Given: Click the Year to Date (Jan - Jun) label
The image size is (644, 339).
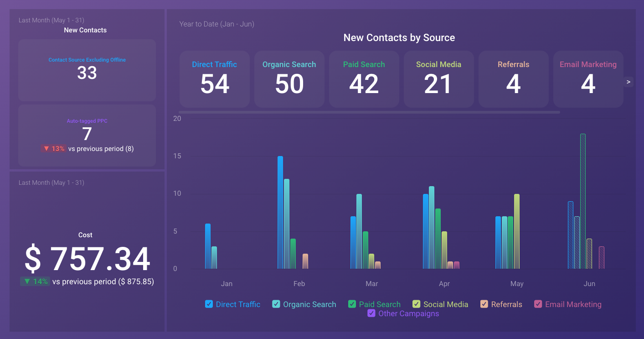Looking at the screenshot, I should (x=217, y=24).
